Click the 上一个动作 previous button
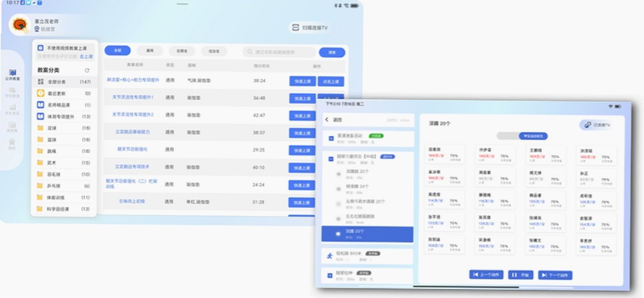644x298 pixels. click(486, 274)
